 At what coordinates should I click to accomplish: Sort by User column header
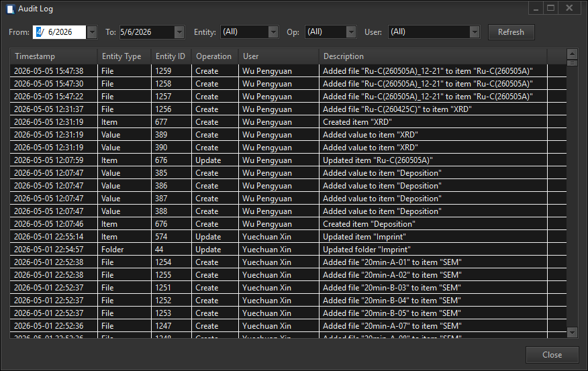[279, 56]
